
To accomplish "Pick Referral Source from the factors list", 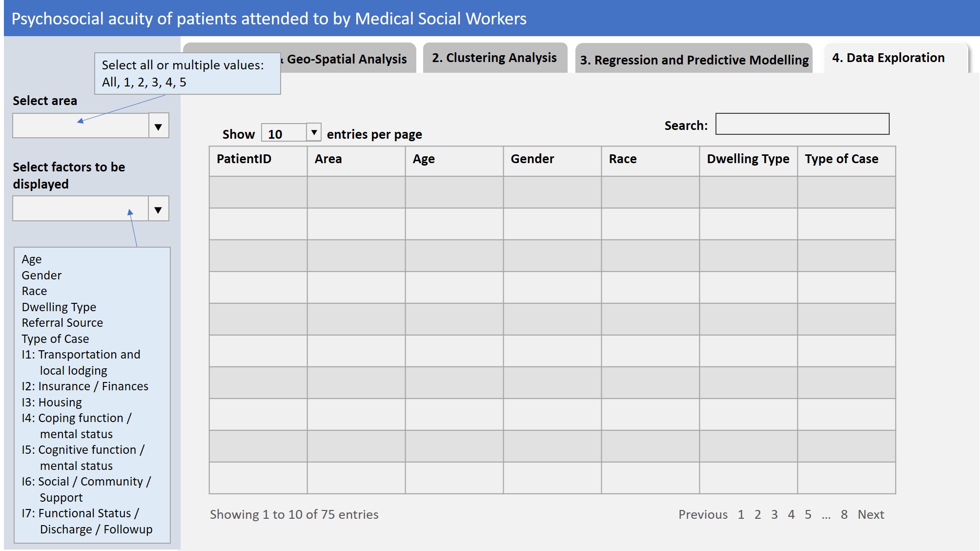I will tap(61, 322).
